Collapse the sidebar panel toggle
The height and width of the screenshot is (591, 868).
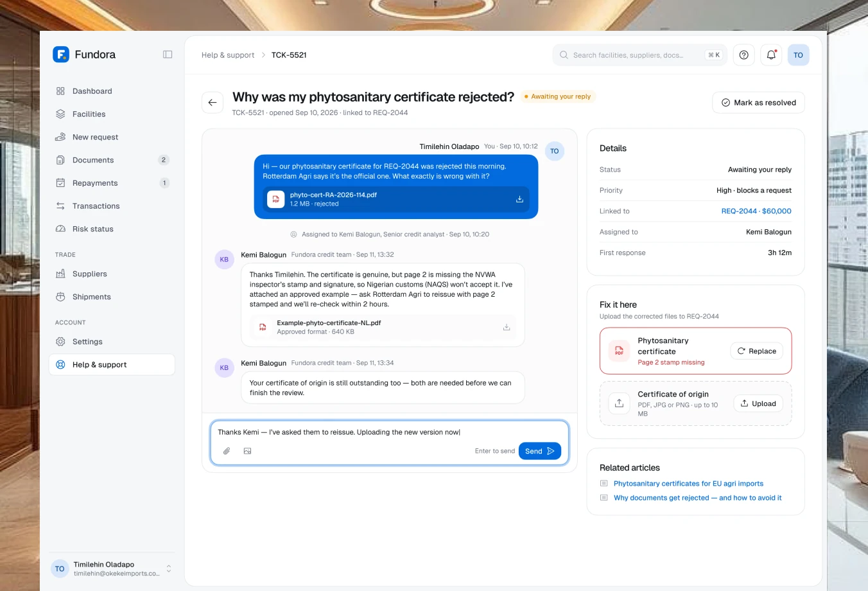pos(168,55)
